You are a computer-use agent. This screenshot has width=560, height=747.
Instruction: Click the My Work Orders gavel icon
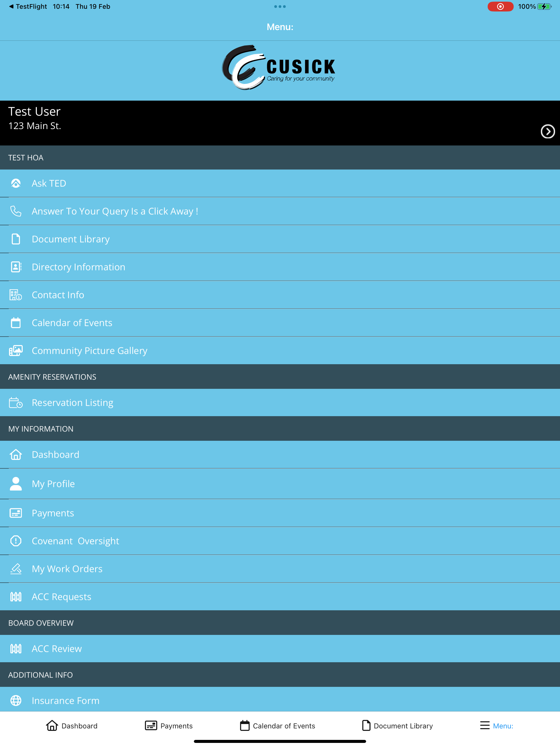pos(16,569)
